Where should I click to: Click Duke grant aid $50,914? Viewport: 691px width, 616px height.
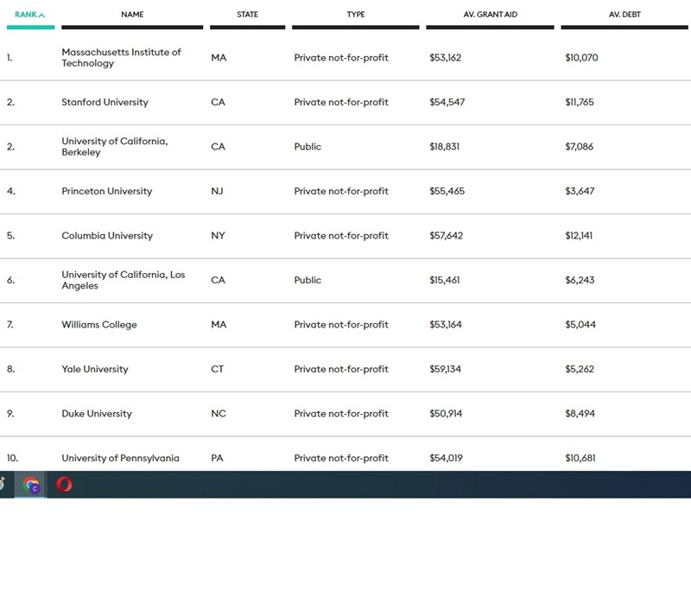(x=446, y=414)
